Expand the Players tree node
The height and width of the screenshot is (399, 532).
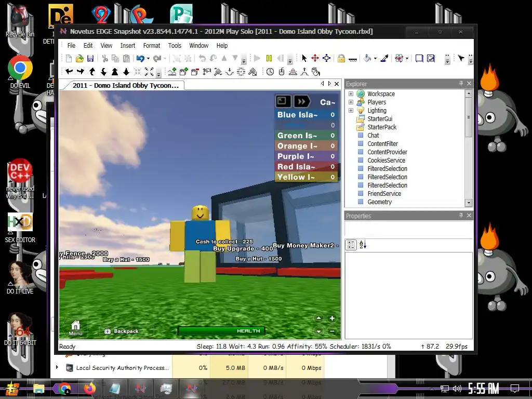click(351, 102)
